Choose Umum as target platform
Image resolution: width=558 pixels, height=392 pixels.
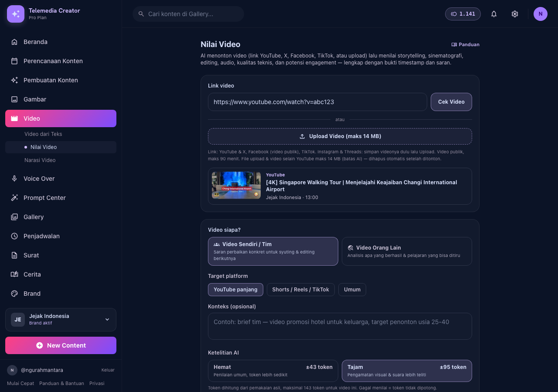[x=352, y=290]
